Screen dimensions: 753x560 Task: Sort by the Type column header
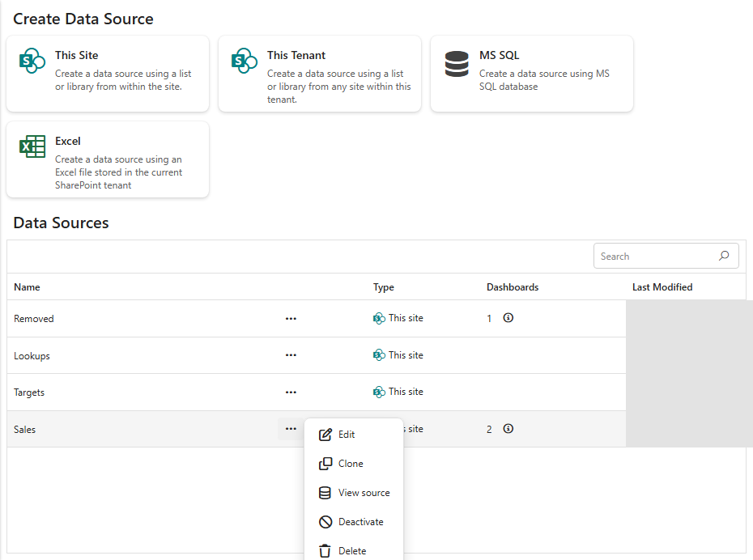[383, 287]
